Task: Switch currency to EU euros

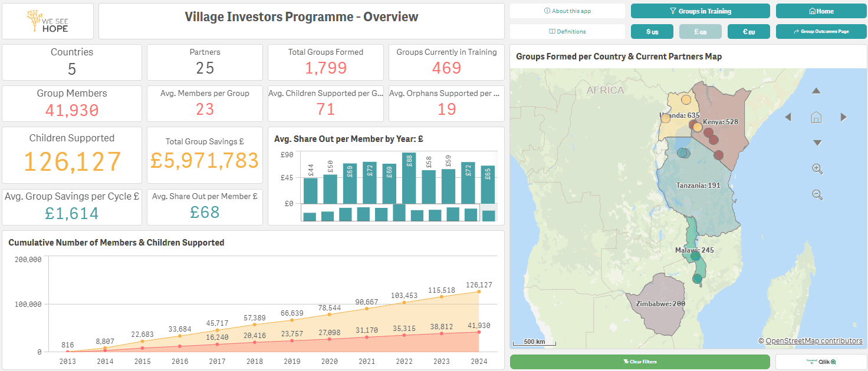Action: pyautogui.click(x=749, y=32)
